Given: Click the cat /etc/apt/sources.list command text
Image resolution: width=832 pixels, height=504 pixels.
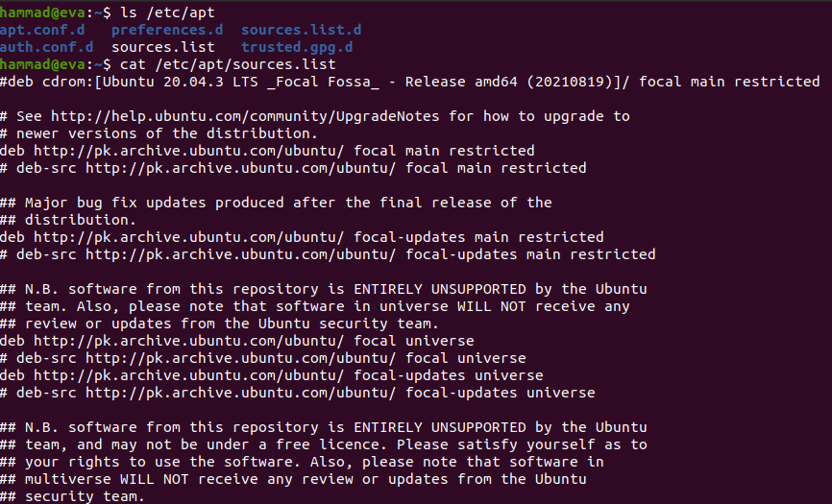Looking at the screenshot, I should tap(228, 64).
